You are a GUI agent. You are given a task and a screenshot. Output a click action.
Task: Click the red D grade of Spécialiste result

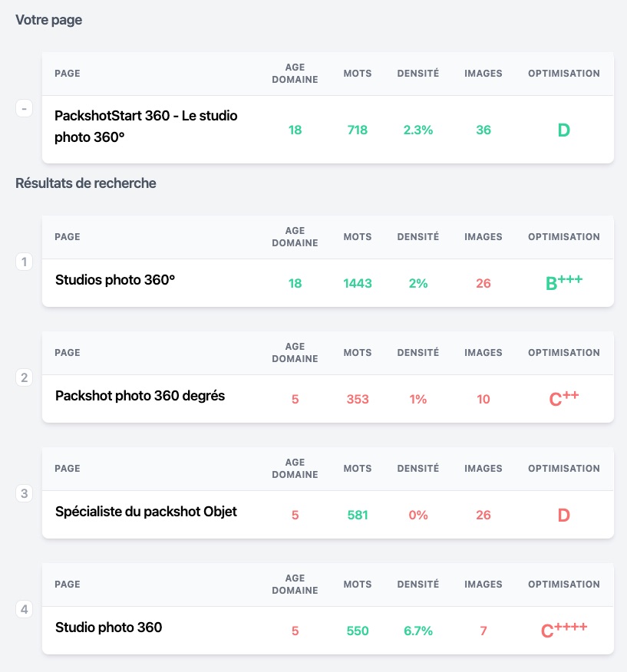[x=563, y=516]
